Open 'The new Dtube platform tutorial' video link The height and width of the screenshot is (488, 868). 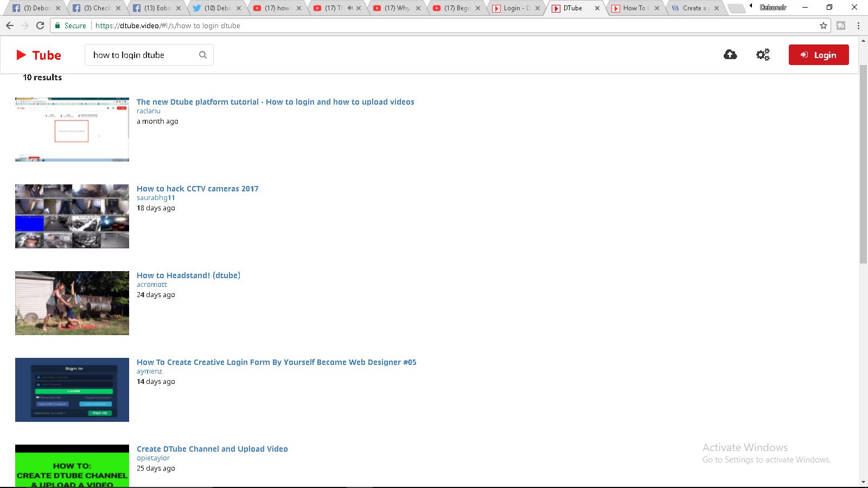click(276, 102)
